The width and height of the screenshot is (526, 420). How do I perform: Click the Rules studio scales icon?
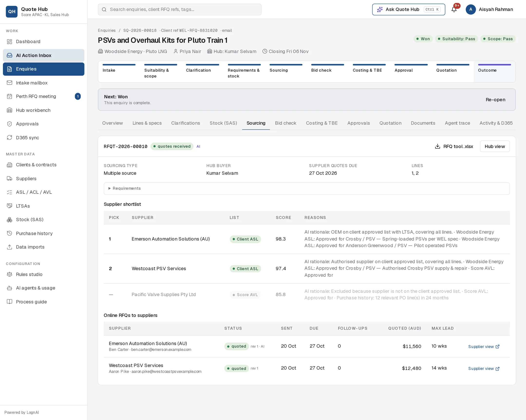click(x=9, y=274)
